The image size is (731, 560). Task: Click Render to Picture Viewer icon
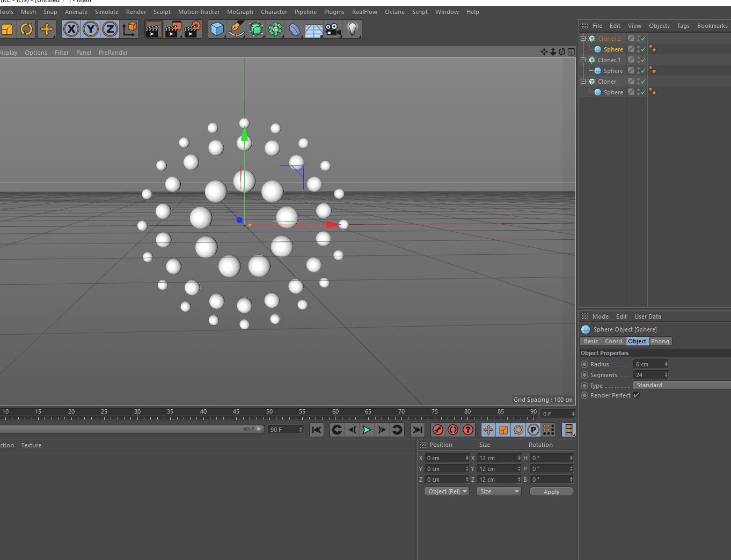173,29
